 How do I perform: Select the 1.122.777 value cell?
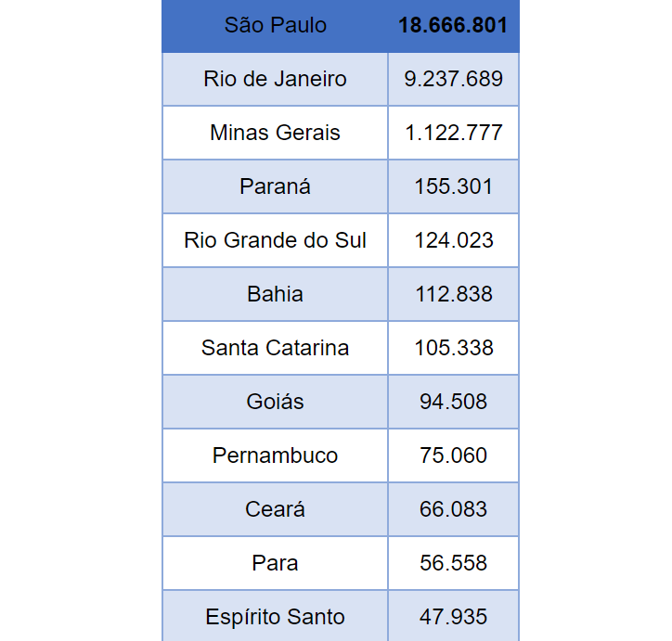tap(453, 133)
